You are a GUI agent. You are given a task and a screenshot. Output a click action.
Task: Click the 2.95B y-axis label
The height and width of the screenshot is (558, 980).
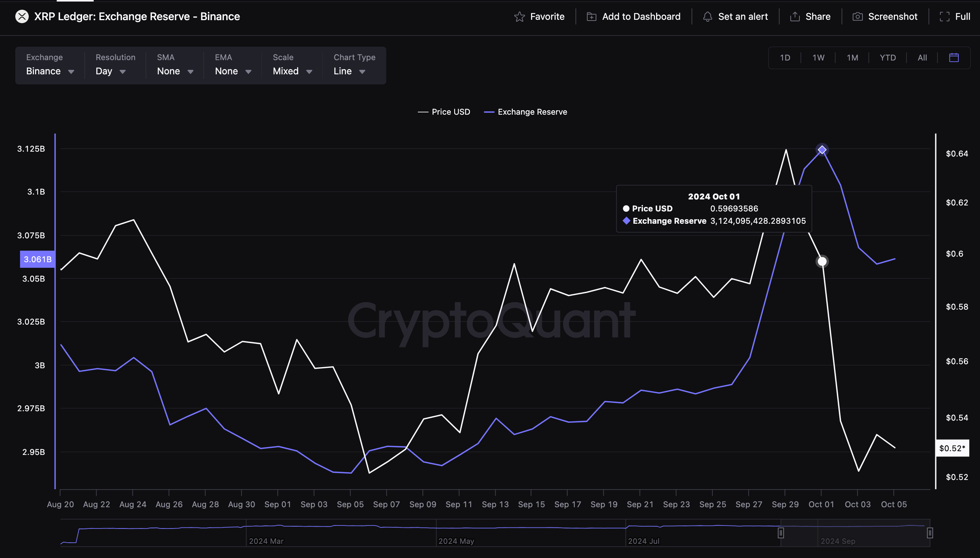33,452
